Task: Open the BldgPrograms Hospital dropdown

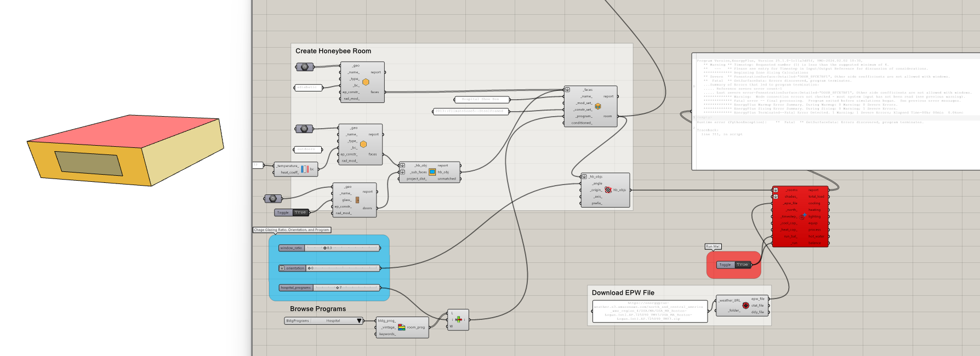Action: [x=359, y=321]
